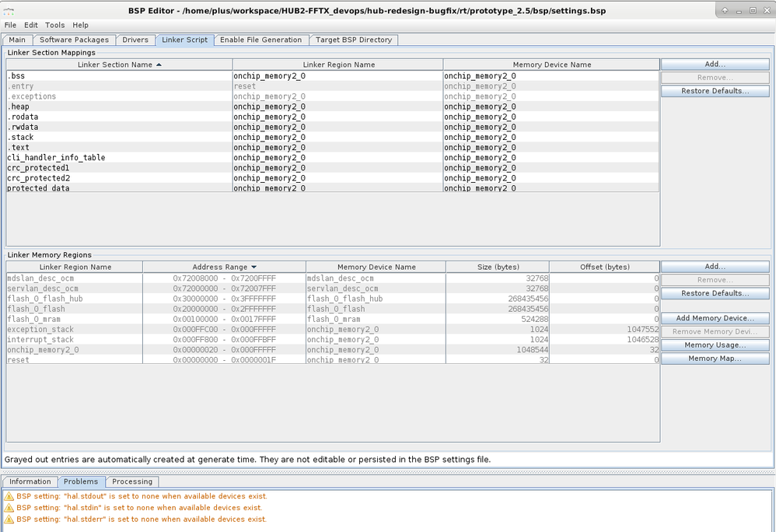Open the Enable File Generation tab
Screen dimensions: 776x532
point(260,40)
